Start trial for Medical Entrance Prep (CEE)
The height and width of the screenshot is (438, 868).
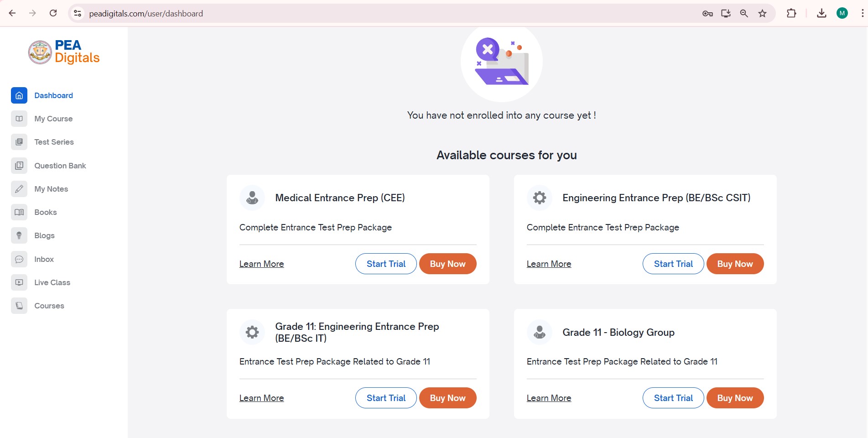[385, 264]
